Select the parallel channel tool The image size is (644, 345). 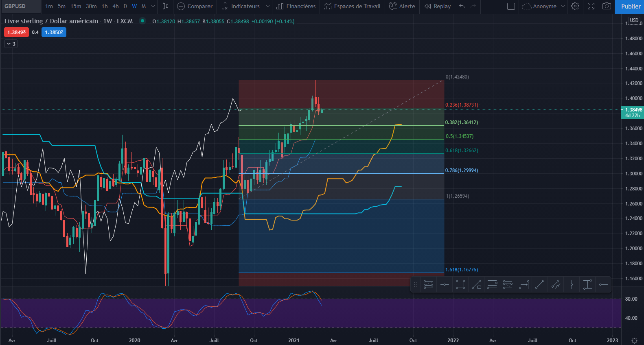click(556, 285)
